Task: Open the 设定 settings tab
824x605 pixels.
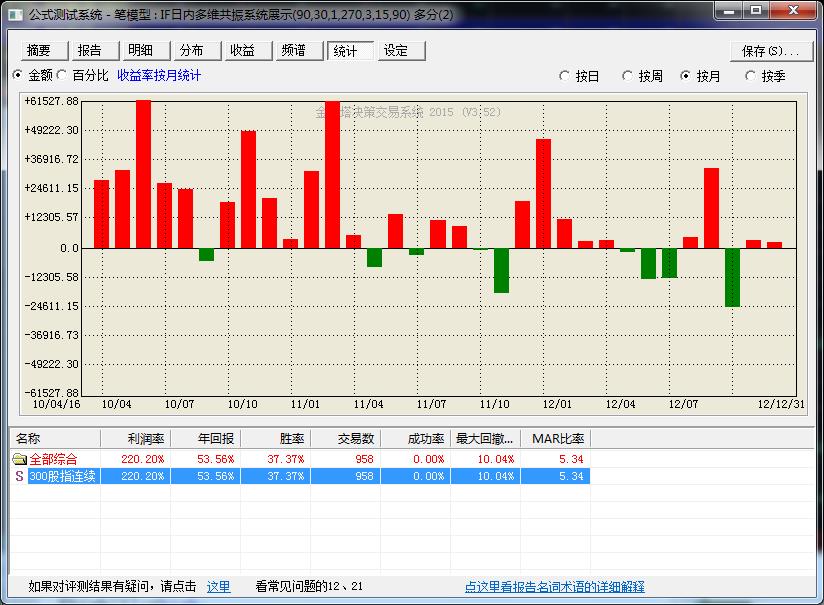Action: [x=400, y=51]
